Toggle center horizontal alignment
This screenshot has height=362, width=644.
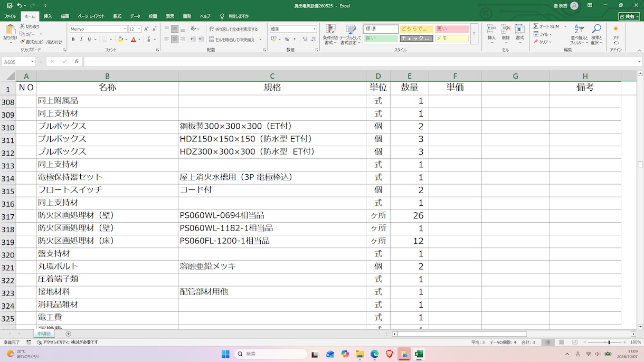pos(175,40)
